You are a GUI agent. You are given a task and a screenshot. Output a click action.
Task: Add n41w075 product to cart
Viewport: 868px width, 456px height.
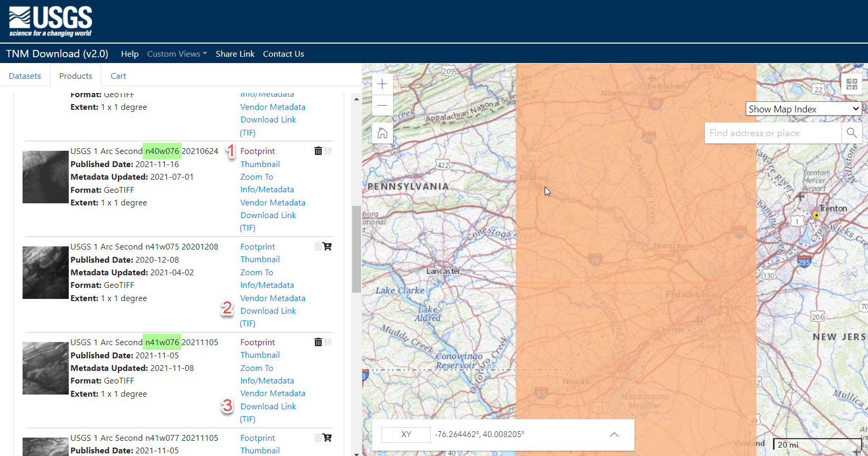(327, 247)
